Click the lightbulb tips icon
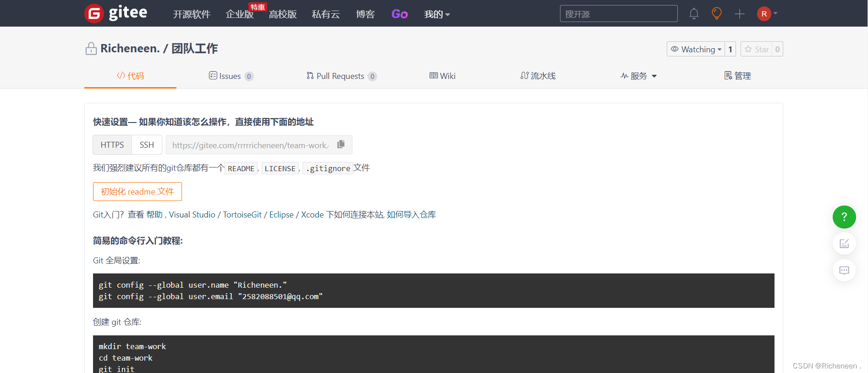The image size is (868, 373). (x=716, y=13)
